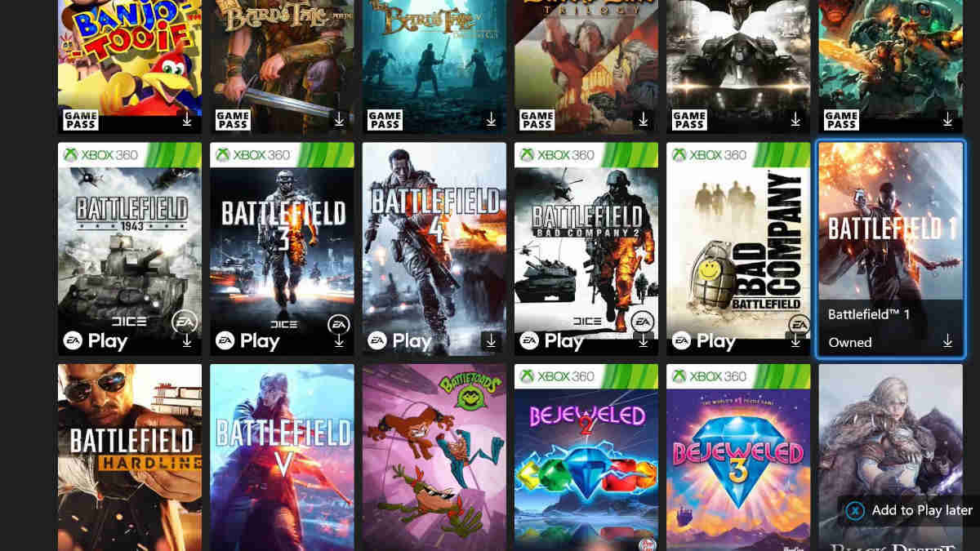The image size is (980, 551).
Task: Select the Bejeweled 2 Xbox 360 tile
Action: [586, 457]
